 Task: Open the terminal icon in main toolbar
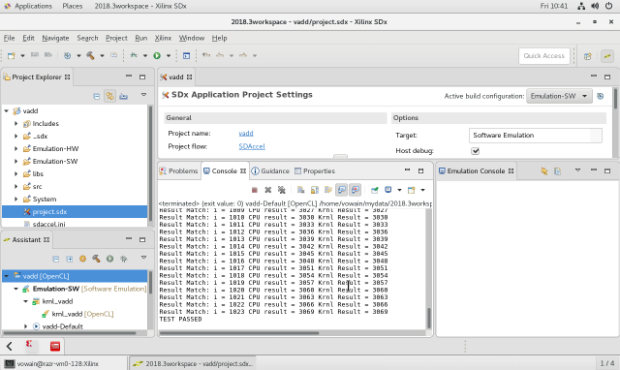click(186, 56)
